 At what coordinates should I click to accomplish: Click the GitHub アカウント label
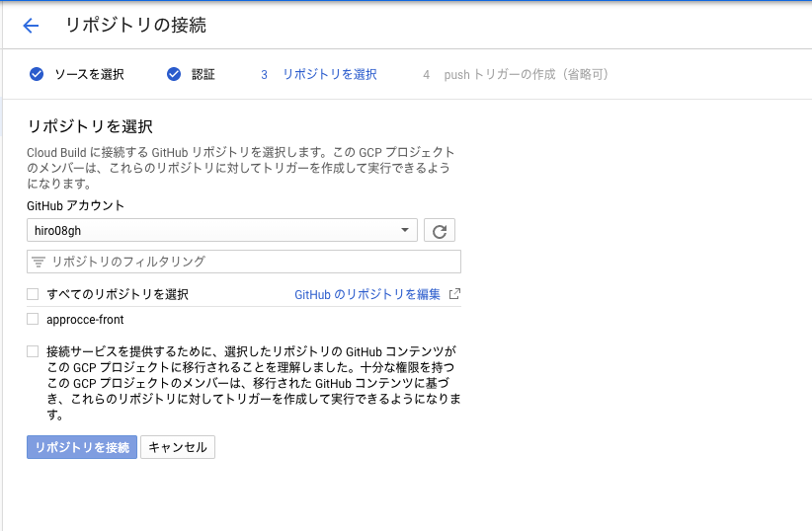76,205
